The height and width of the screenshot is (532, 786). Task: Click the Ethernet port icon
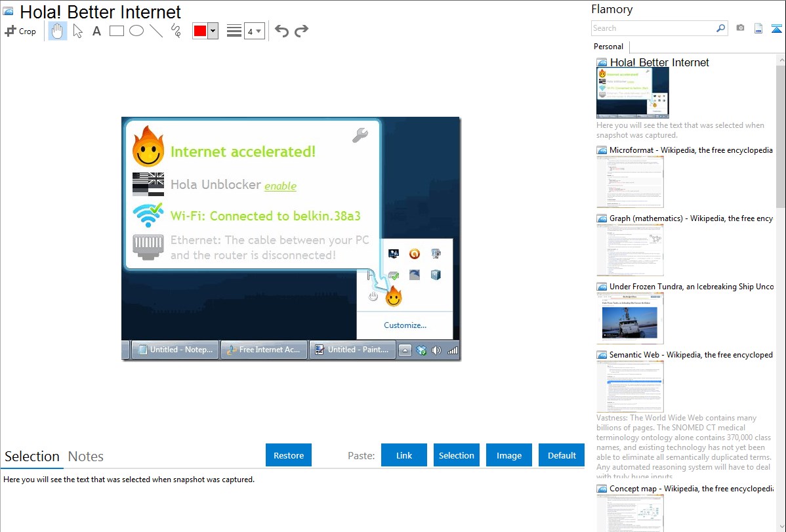pyautogui.click(x=148, y=247)
